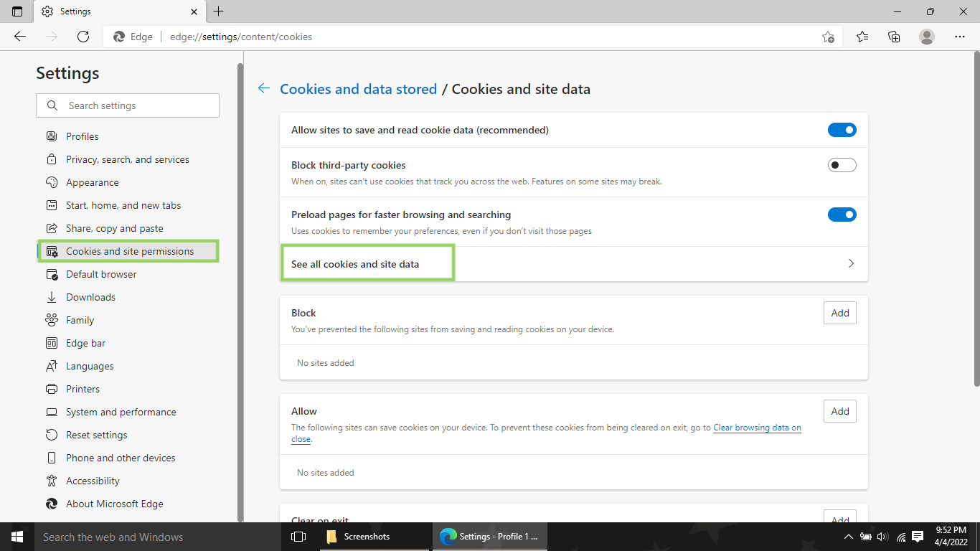Click the Share, copy and paste icon

(x=52, y=228)
